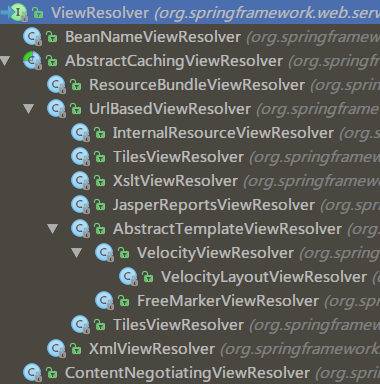Click the green lock icon of JasperReportsViewResolver
The height and width of the screenshot is (384, 380).
point(100,205)
